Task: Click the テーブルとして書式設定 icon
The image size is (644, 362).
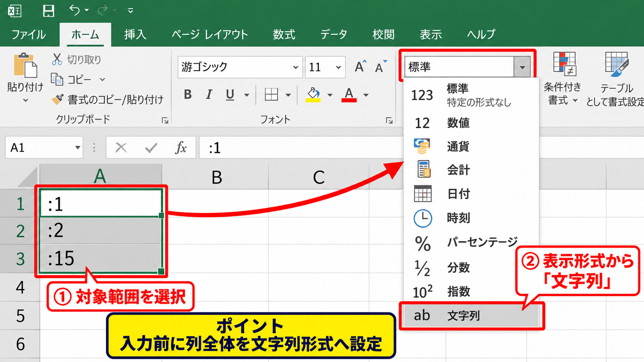Action: [617, 65]
